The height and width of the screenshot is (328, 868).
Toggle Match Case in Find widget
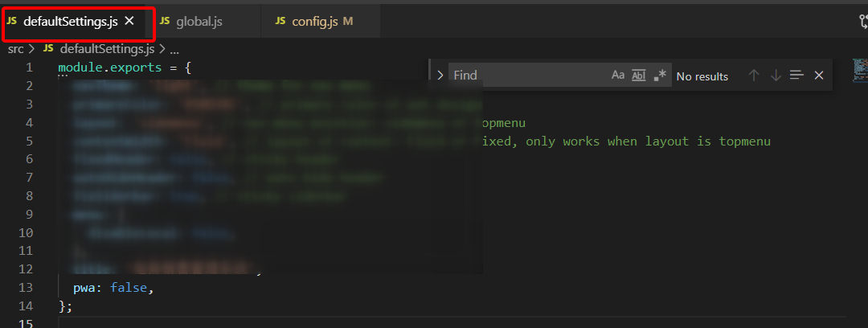pyautogui.click(x=618, y=75)
